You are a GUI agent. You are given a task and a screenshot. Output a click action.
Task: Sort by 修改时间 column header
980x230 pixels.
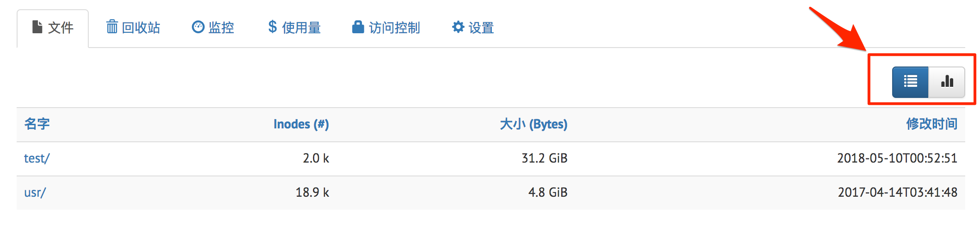pyautogui.click(x=931, y=124)
